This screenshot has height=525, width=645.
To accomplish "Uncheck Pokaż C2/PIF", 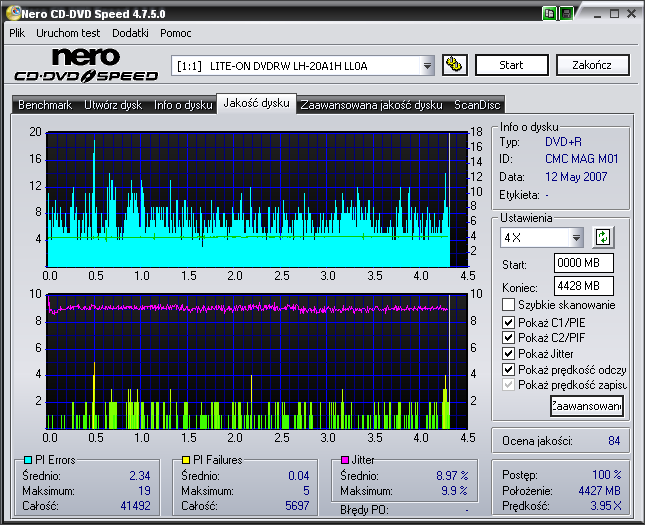I will tap(508, 337).
